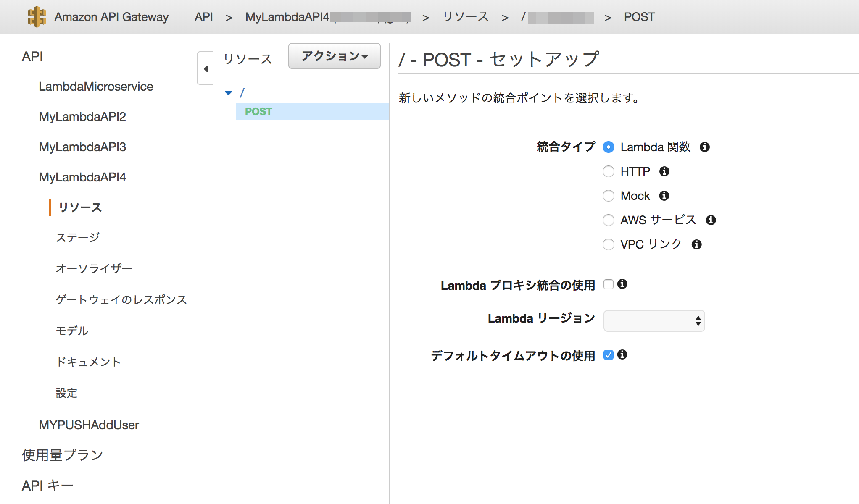Click MyLambdaAPI4 in the breadcrumb

pyautogui.click(x=287, y=17)
